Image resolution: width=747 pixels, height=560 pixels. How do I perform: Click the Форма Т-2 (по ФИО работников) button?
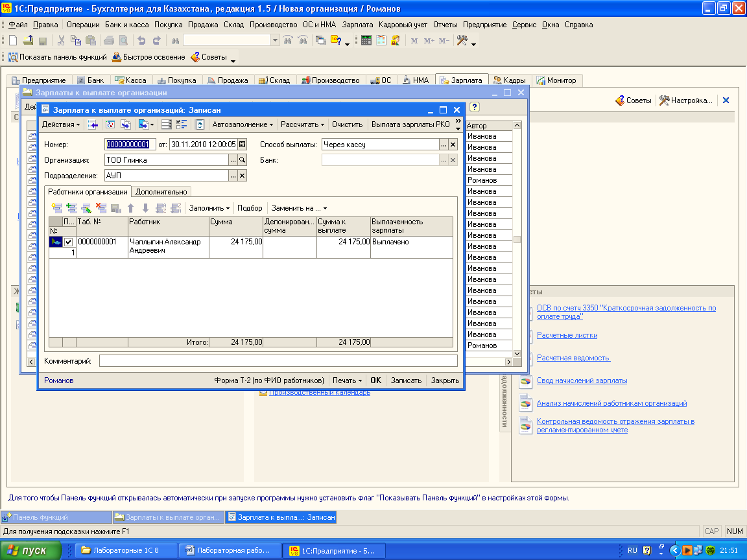tap(268, 380)
